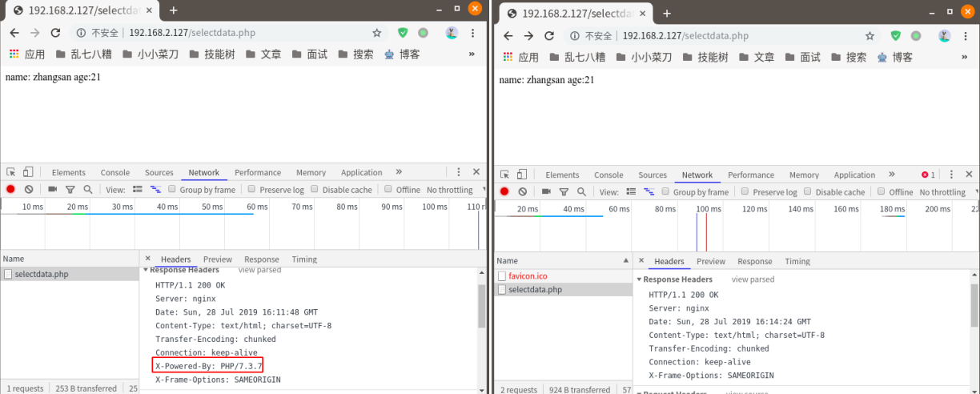
Task: Bookmark page star in right window
Action: pos(870,36)
